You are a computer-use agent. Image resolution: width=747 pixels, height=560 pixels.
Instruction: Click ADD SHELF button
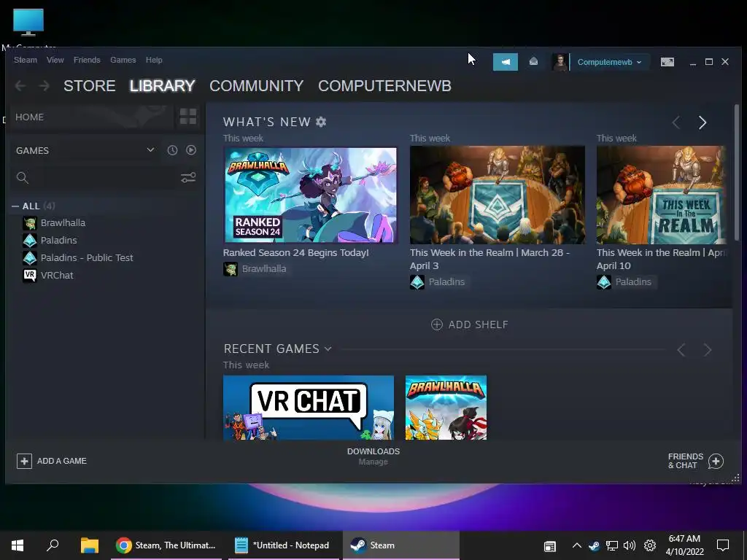click(469, 324)
